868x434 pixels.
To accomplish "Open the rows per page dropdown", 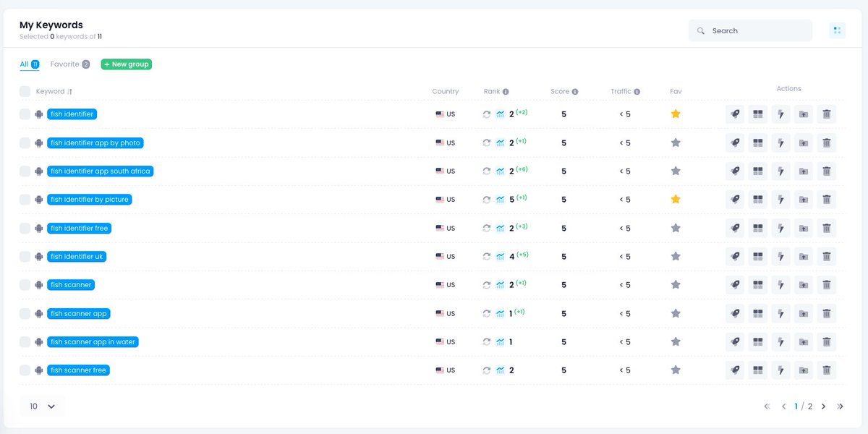I will pyautogui.click(x=43, y=407).
